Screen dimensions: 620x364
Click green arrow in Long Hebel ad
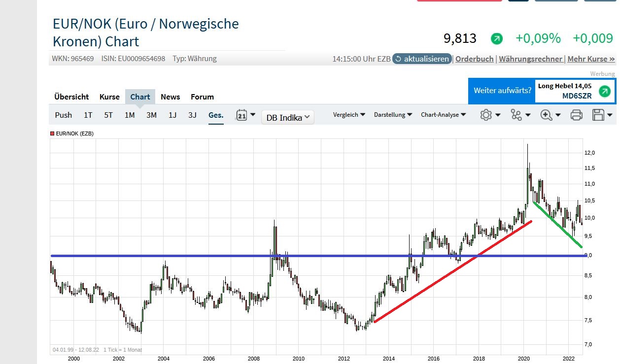tap(604, 91)
